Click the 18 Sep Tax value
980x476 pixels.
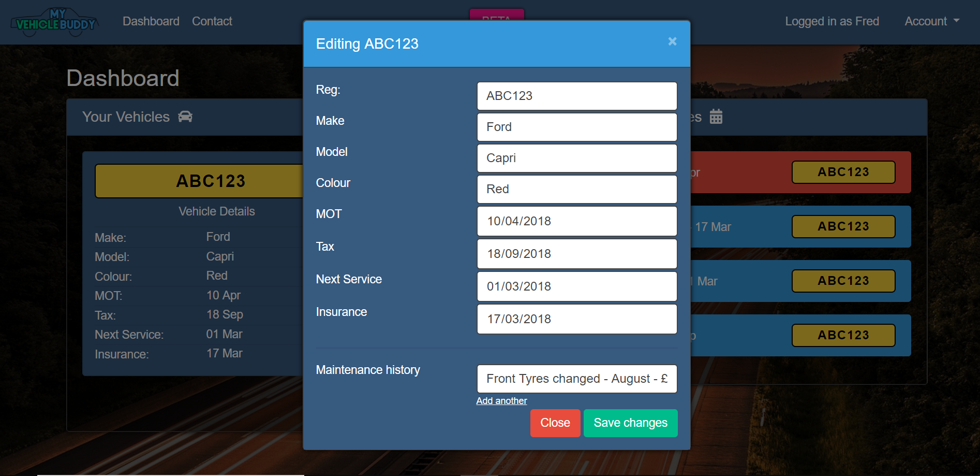pyautogui.click(x=225, y=314)
